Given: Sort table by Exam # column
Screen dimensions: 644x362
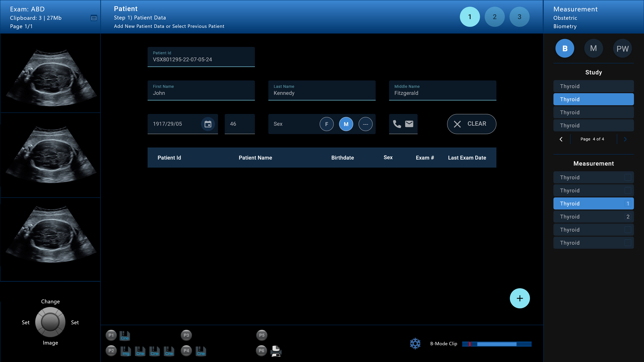Looking at the screenshot, I should [x=425, y=158].
